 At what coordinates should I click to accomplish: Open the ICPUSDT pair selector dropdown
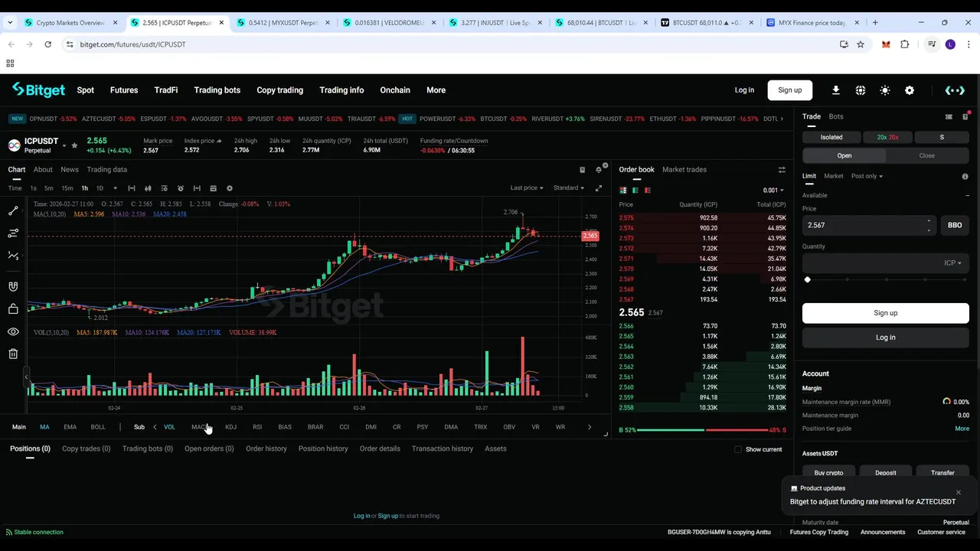click(x=64, y=145)
